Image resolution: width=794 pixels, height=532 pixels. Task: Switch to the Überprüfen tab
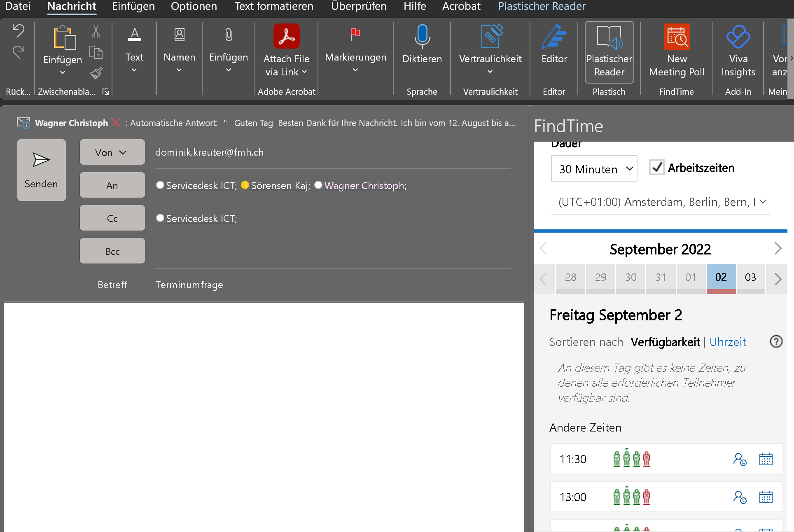coord(358,7)
